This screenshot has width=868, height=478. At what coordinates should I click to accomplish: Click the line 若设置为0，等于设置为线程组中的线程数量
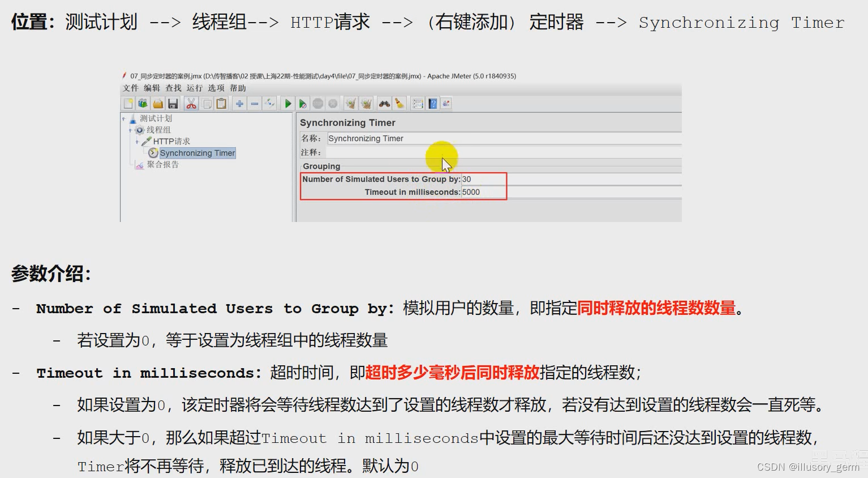coord(233,340)
